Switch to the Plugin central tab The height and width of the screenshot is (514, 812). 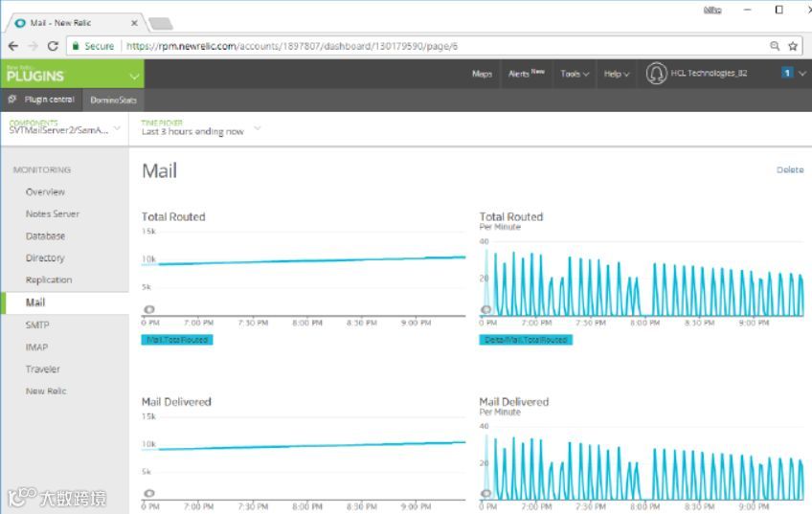click(42, 100)
